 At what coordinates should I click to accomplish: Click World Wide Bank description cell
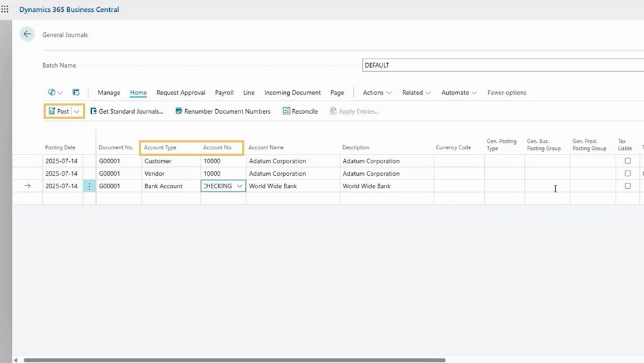pyautogui.click(x=386, y=186)
